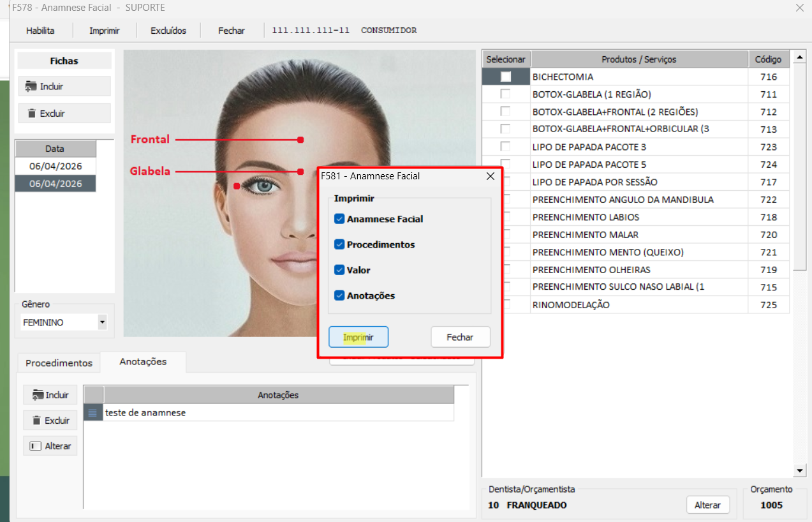The height and width of the screenshot is (522, 812).
Task: Click the Orçamento number 1005
Action: pos(771,505)
